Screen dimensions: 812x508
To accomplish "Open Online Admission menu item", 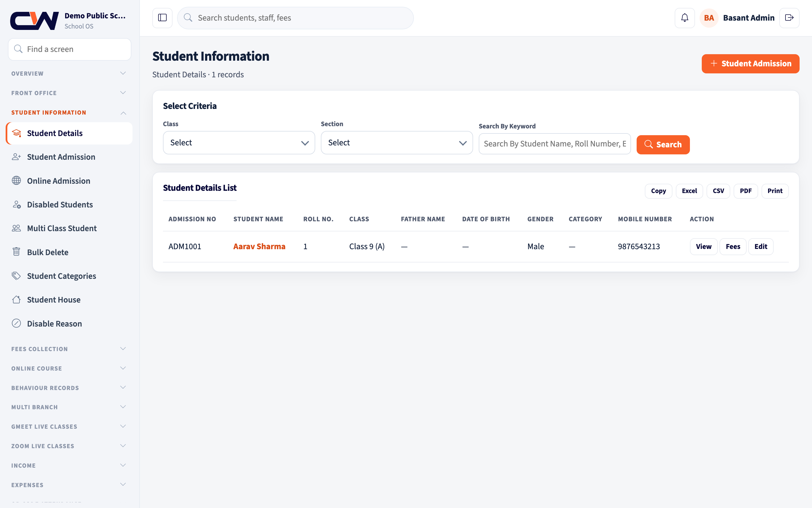I will pos(69,181).
